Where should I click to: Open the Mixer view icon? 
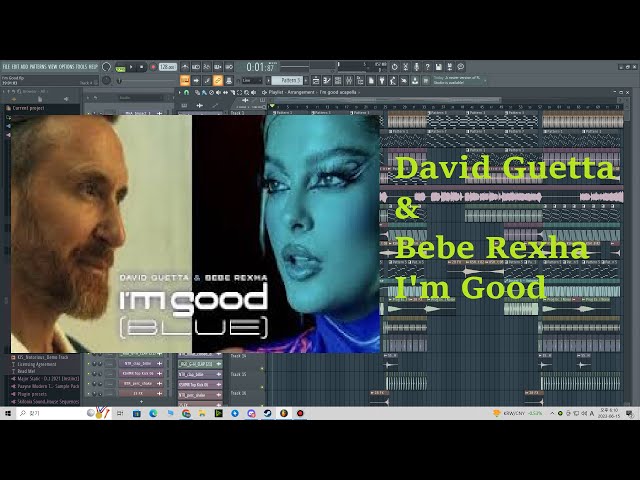click(x=349, y=80)
